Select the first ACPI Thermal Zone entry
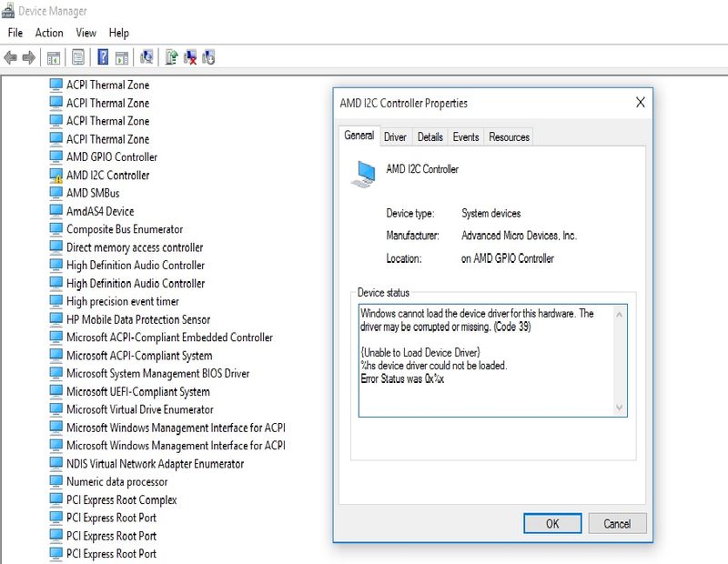Viewport: 728px width, 564px height. point(107,85)
